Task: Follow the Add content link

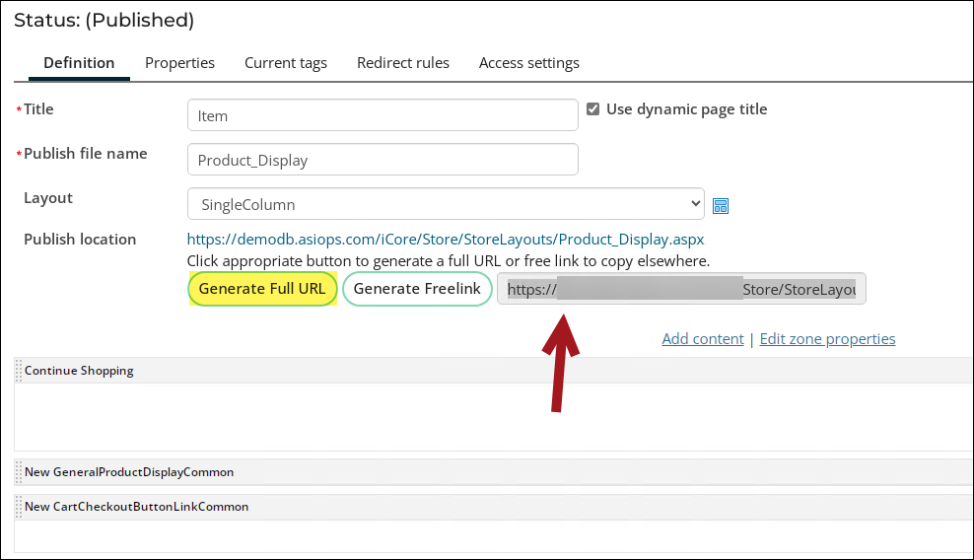Action: [703, 339]
